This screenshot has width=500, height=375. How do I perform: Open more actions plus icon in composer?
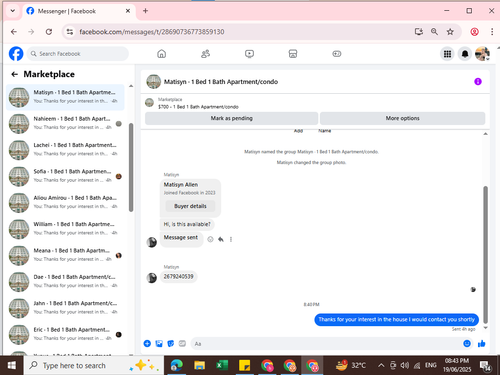[x=147, y=343]
